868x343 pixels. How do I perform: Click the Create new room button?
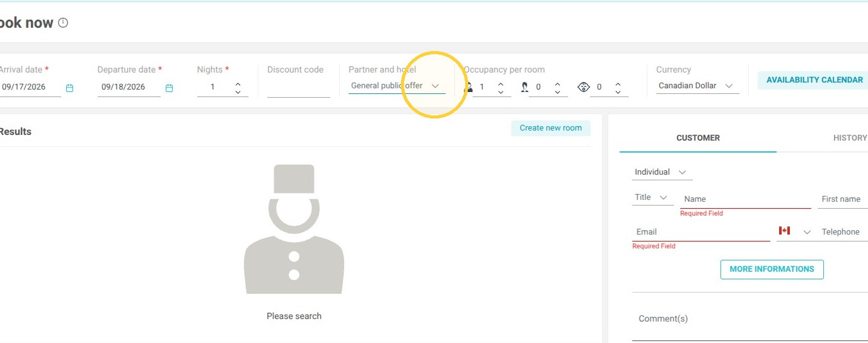coord(551,128)
